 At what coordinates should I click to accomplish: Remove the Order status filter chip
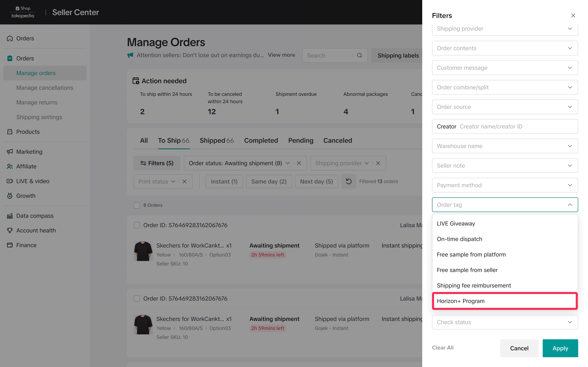299,163
